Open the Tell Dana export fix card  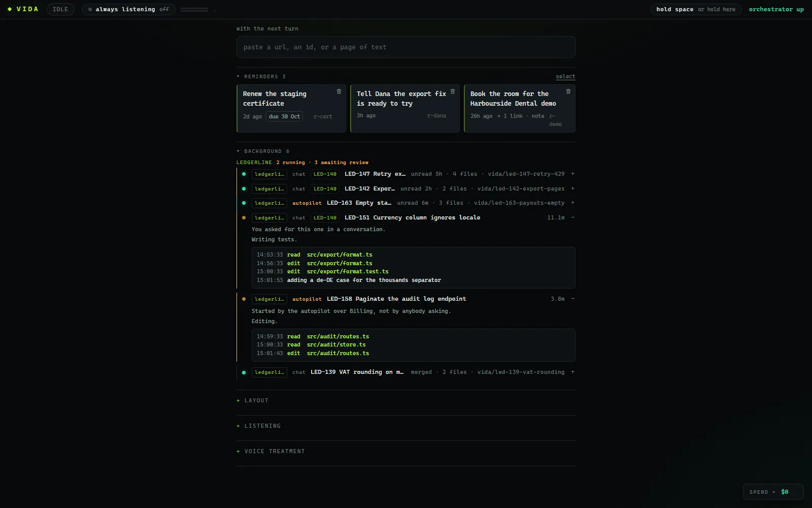[x=405, y=108]
